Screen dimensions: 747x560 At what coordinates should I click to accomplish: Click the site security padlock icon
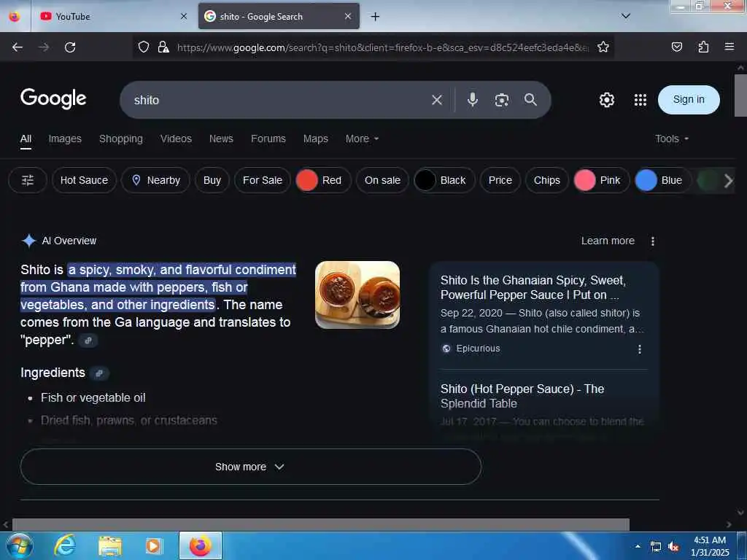tap(163, 47)
